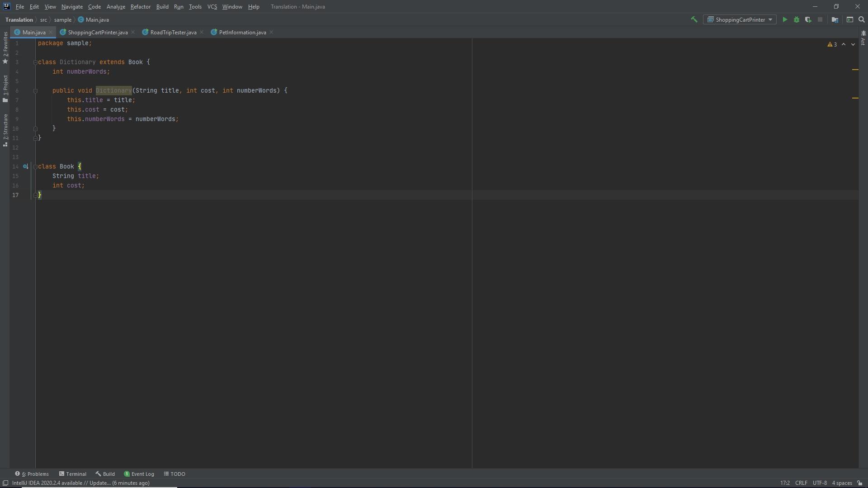868x488 pixels.
Task: Open Project Structure toolbar icon
Action: coord(835,19)
